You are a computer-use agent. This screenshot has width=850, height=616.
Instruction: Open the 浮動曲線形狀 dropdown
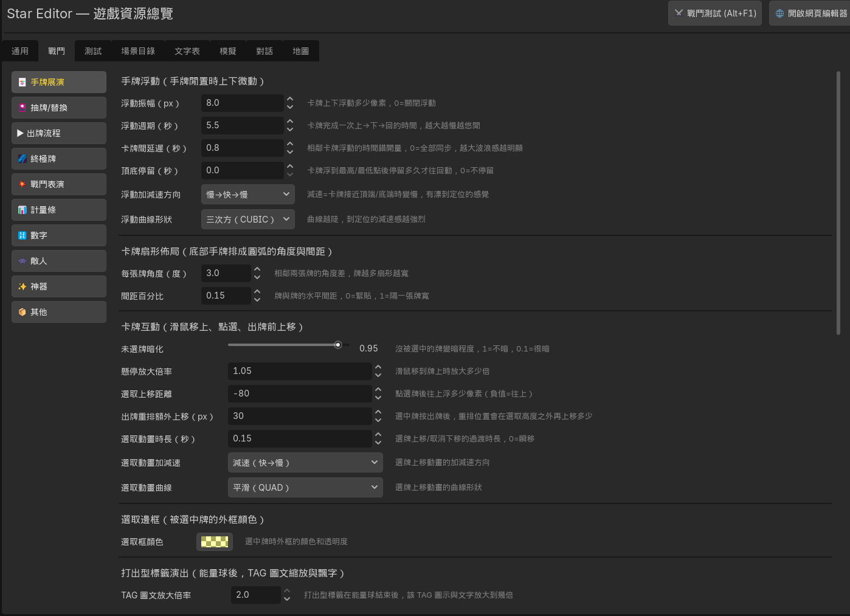click(x=248, y=220)
